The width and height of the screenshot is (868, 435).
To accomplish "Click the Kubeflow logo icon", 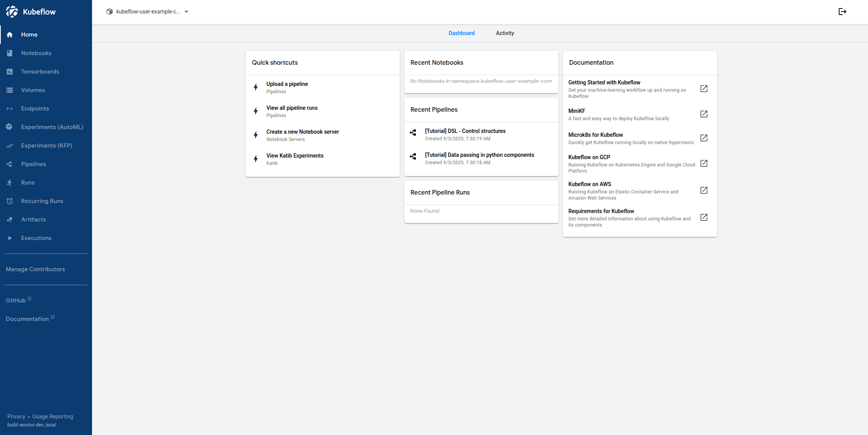I will pos(12,12).
